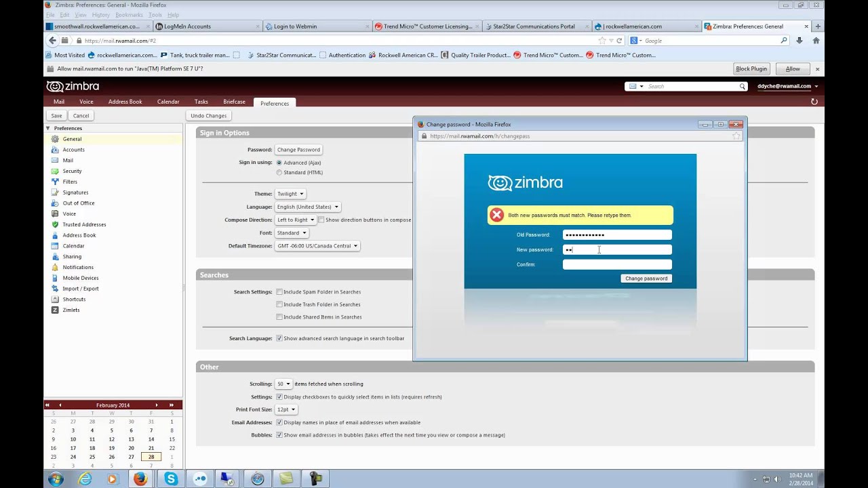
Task: Toggle Show email addresses in bubbles checkbox
Action: coord(279,435)
